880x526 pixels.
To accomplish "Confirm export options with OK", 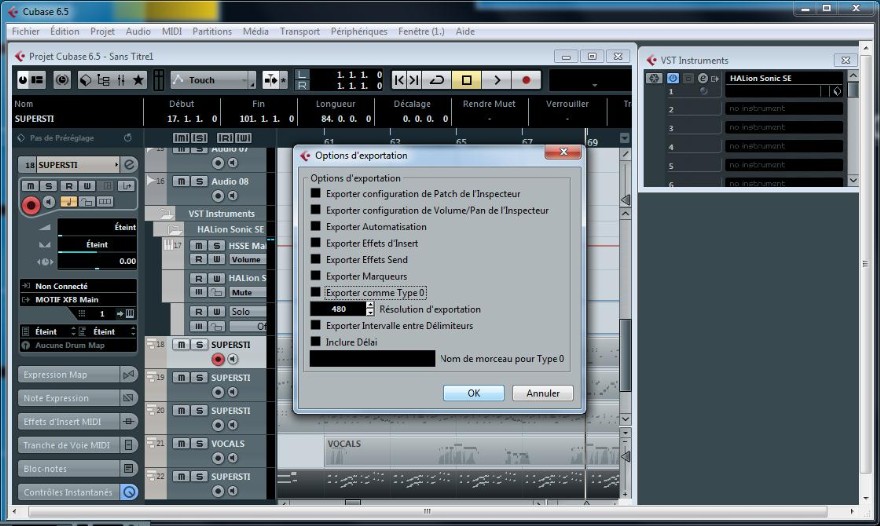I will (x=474, y=393).
